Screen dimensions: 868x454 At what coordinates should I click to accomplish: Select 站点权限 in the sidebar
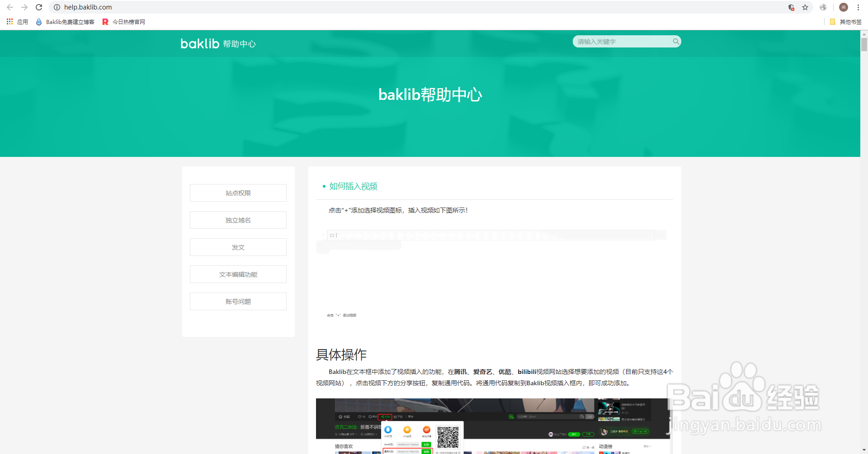[x=238, y=193]
